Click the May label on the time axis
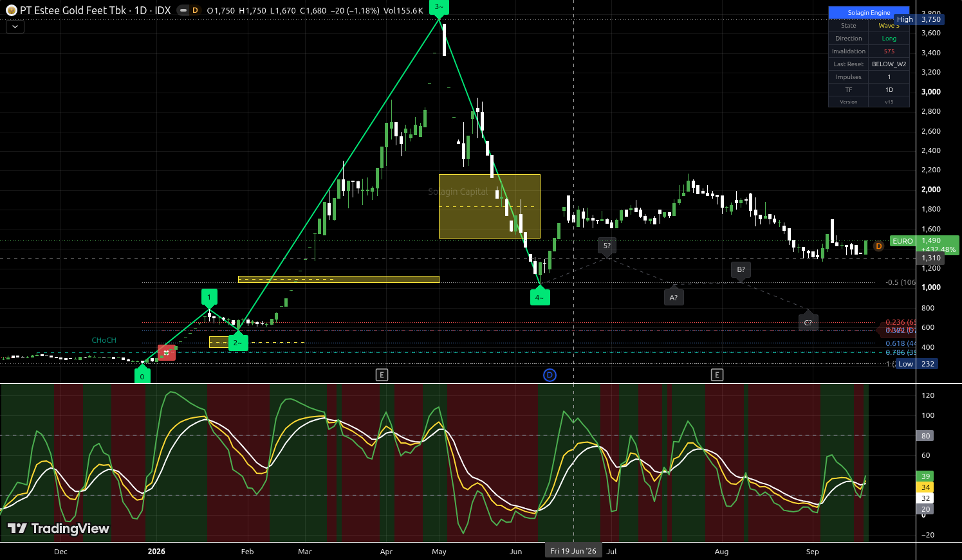This screenshot has width=962, height=560. click(x=439, y=552)
